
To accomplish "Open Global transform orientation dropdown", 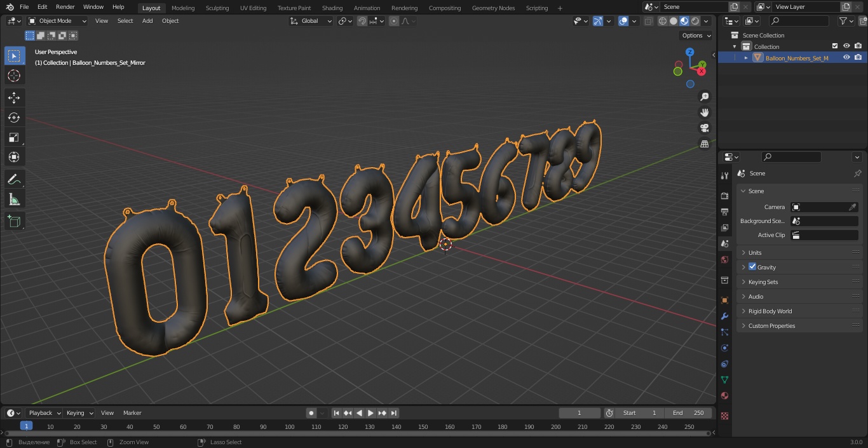I will [x=311, y=21].
